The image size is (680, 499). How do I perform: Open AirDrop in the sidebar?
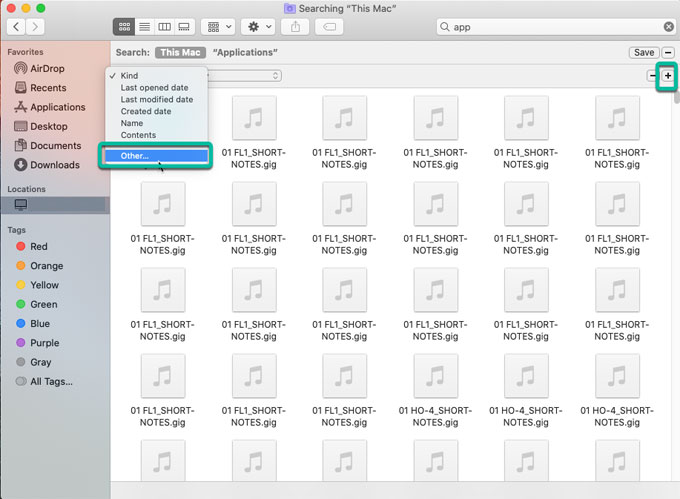[x=47, y=68]
